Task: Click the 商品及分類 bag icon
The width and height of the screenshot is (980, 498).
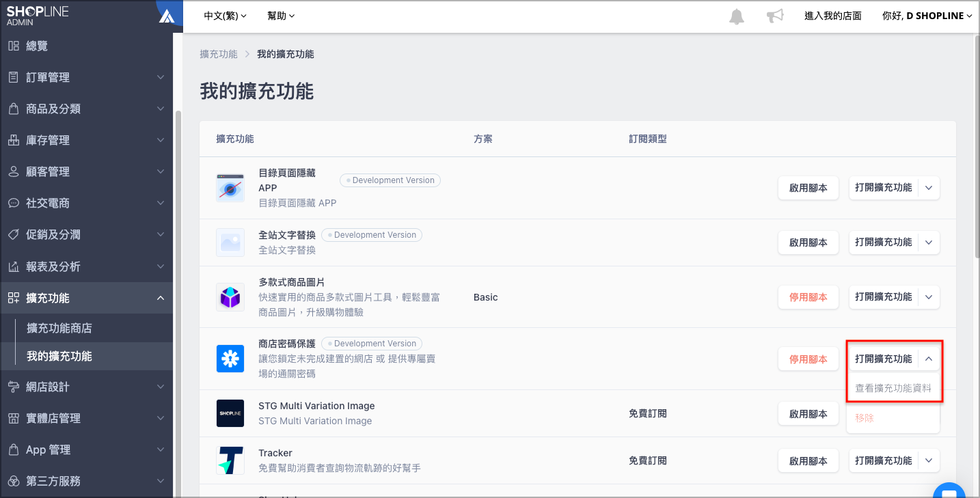Action: tap(13, 109)
